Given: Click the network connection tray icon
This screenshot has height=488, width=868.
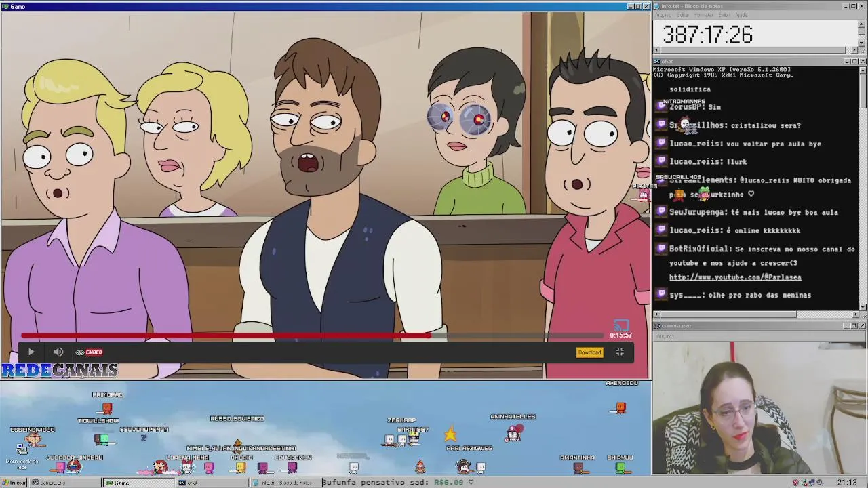Looking at the screenshot, I should click(812, 483).
